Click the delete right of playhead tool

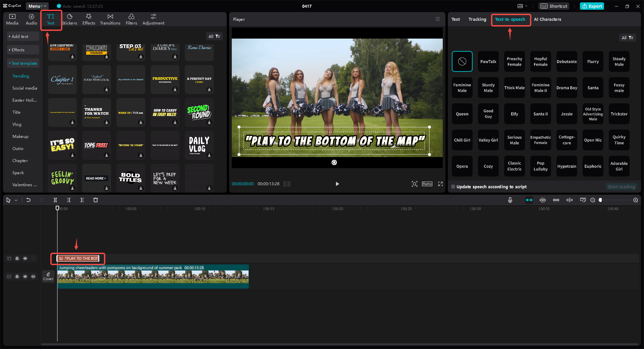(82, 200)
